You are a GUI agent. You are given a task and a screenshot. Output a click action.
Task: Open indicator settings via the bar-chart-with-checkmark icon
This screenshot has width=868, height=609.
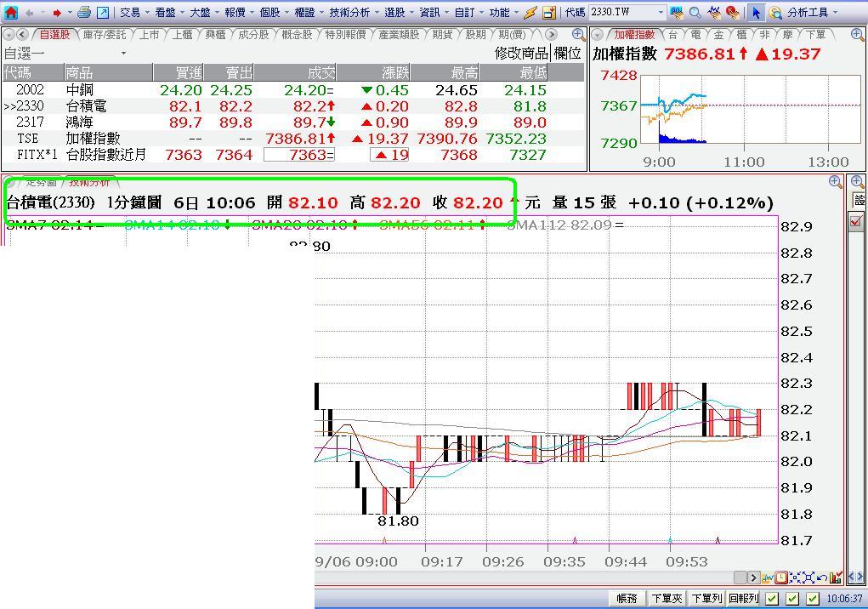pos(836,578)
